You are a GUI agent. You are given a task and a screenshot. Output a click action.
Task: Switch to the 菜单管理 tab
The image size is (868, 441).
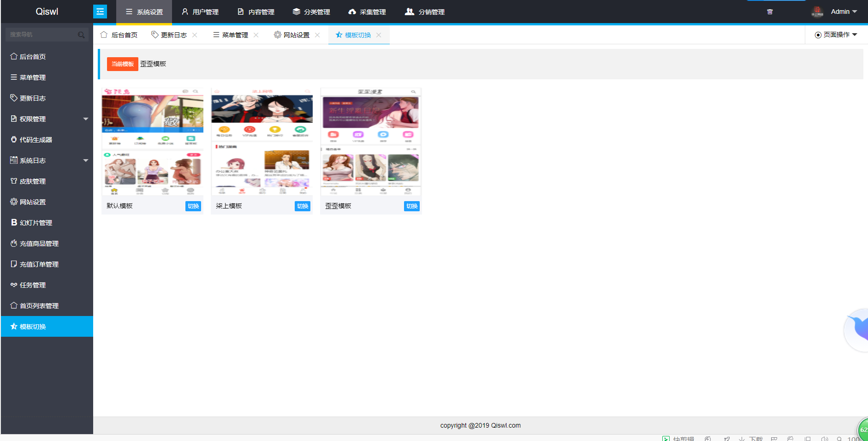point(234,35)
